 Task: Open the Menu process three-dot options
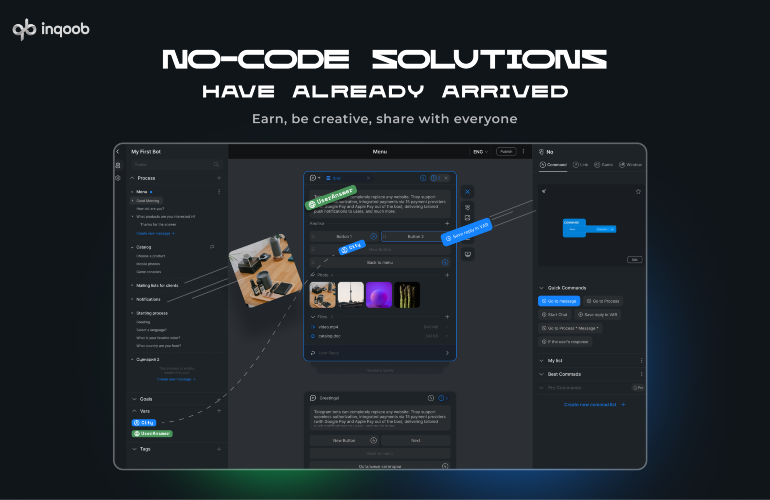point(219,192)
